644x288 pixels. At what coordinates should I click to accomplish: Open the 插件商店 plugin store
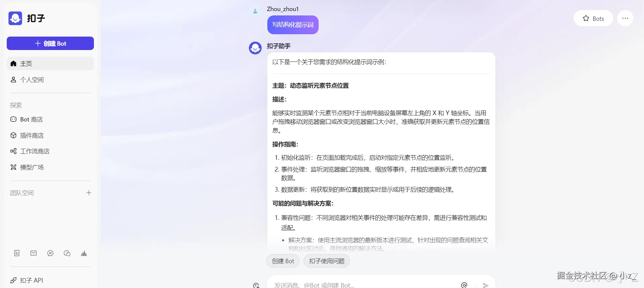[50, 135]
